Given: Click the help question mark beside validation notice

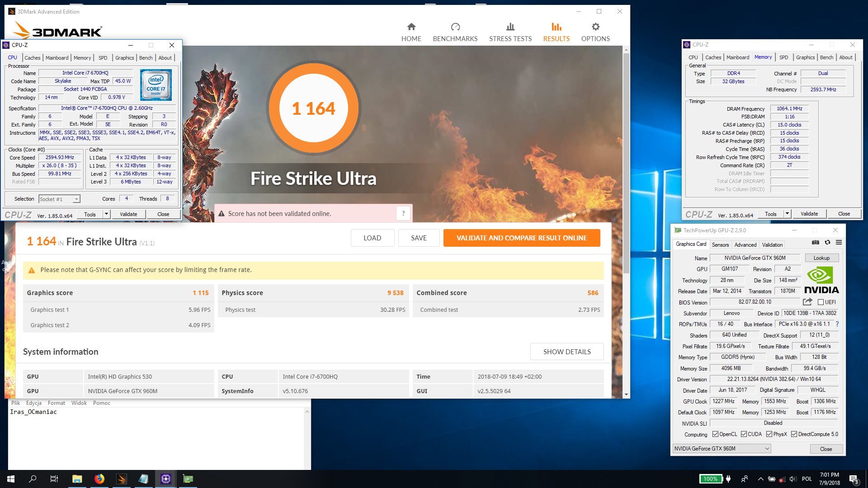Looking at the screenshot, I should click(403, 213).
